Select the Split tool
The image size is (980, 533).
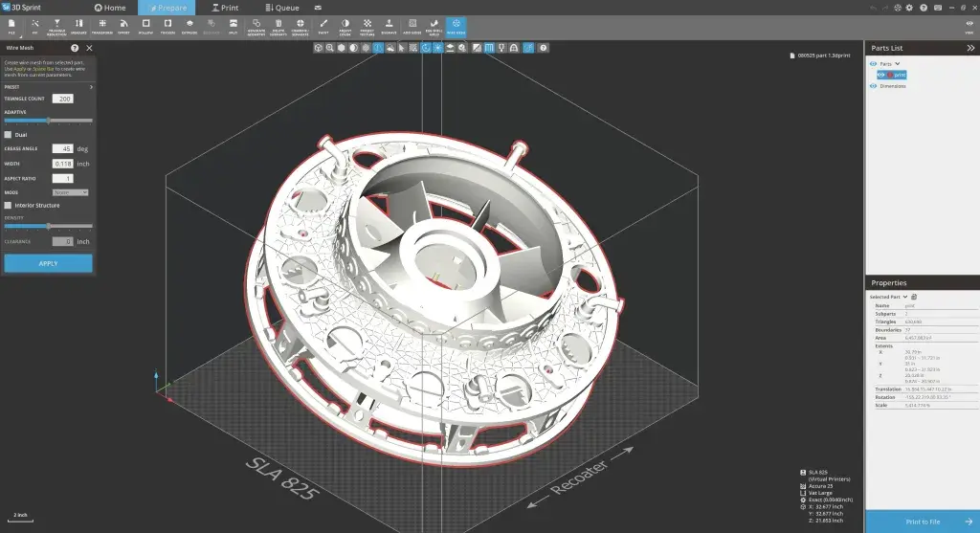click(234, 26)
